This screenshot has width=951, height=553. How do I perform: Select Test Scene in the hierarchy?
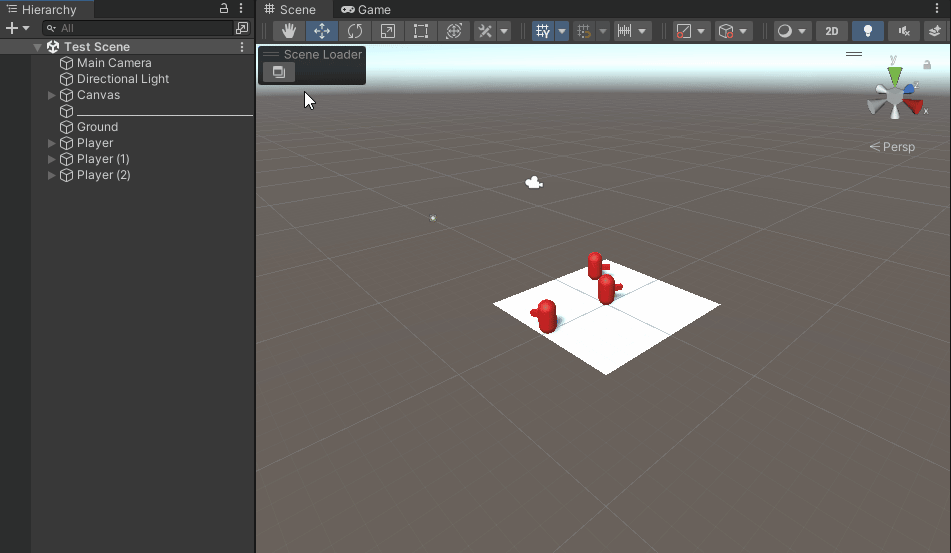click(97, 47)
